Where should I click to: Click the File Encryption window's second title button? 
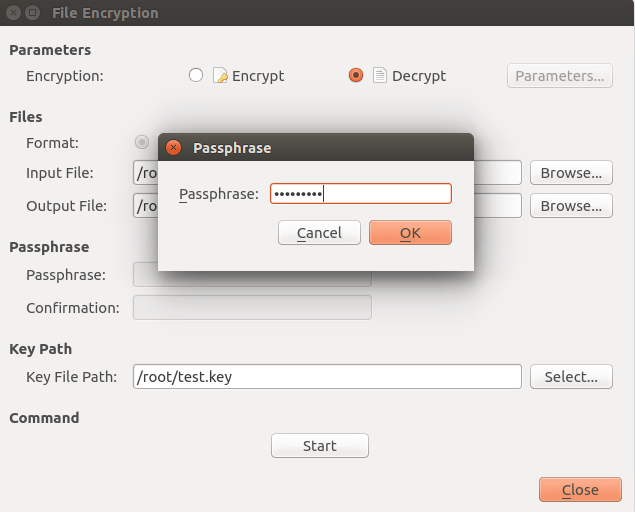[33, 13]
